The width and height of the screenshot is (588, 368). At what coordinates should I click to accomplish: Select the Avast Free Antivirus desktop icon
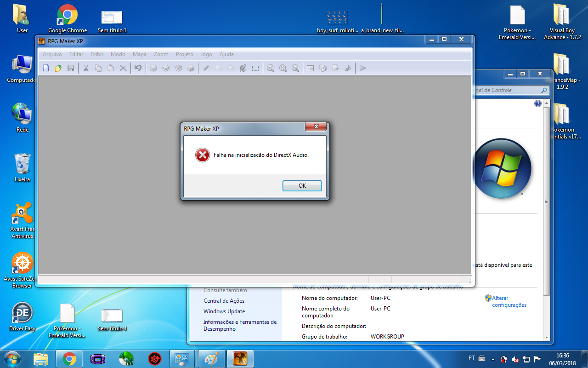(22, 220)
